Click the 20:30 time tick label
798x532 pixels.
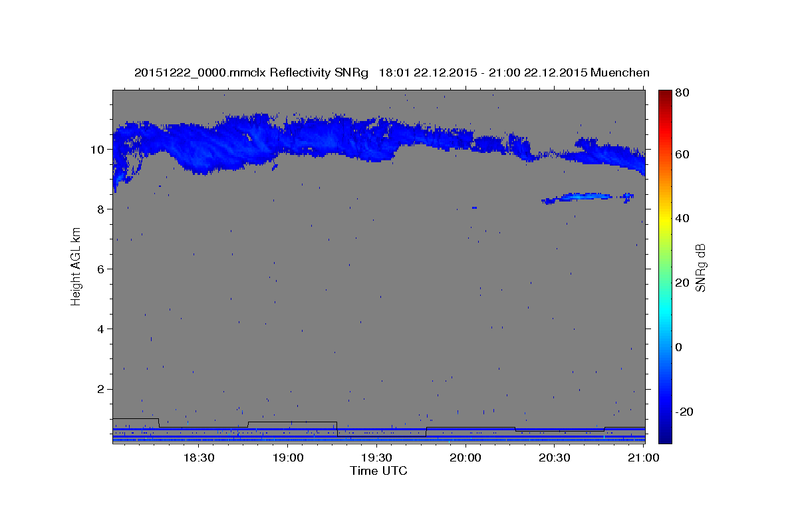tap(555, 458)
